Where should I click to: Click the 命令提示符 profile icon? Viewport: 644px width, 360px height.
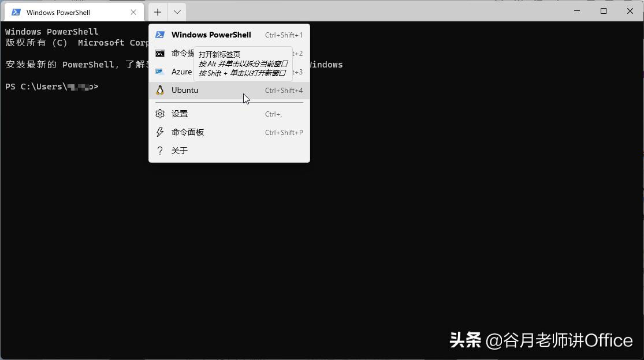pos(159,53)
